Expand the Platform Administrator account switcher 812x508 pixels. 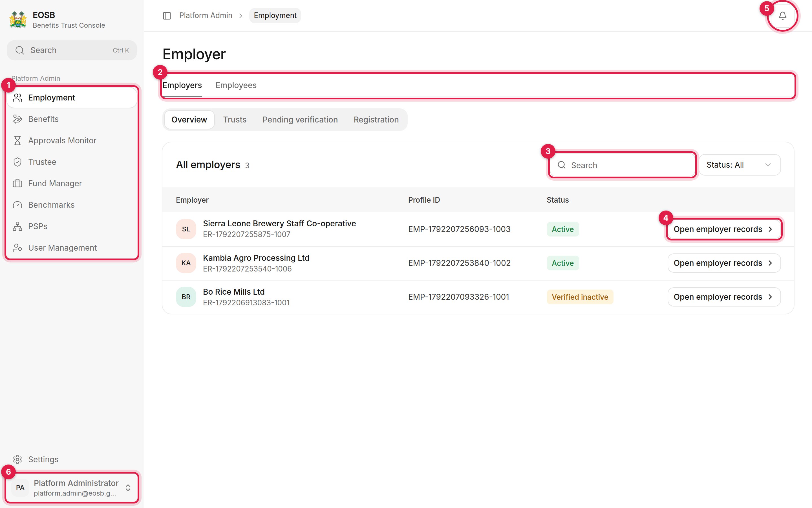tap(72, 487)
